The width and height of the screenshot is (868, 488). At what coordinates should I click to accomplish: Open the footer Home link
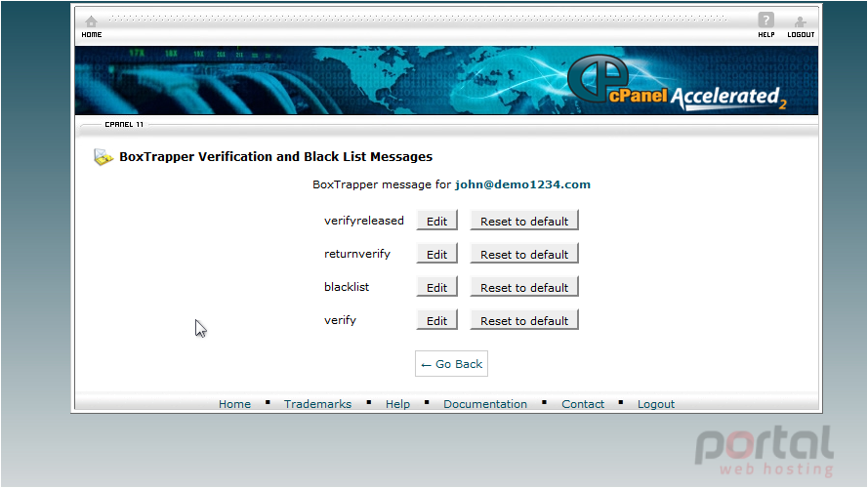(x=234, y=404)
